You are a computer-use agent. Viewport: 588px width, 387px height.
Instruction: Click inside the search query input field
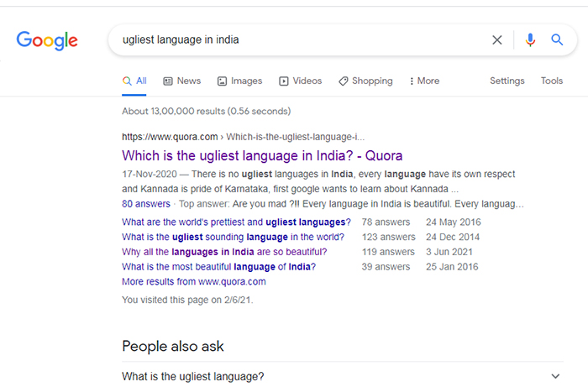coord(294,39)
